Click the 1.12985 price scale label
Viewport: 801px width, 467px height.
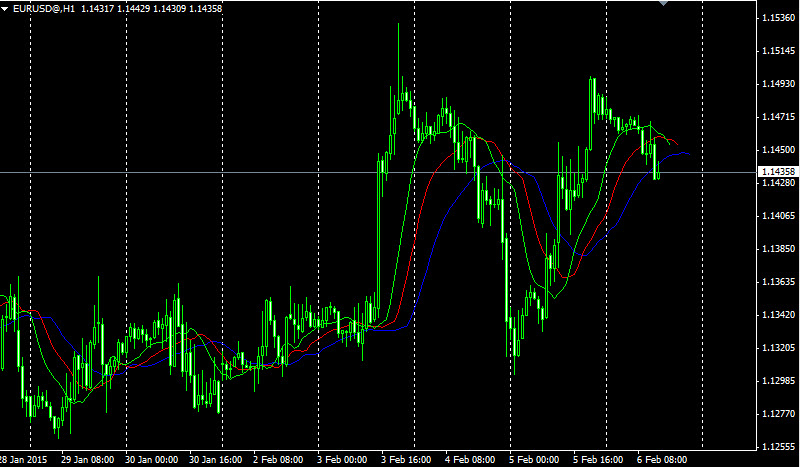[x=779, y=381]
